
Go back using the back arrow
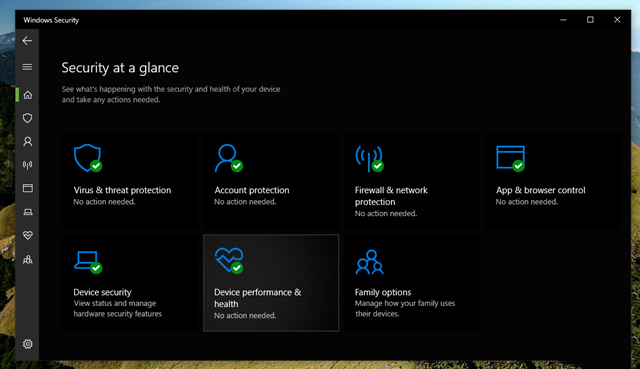27,41
